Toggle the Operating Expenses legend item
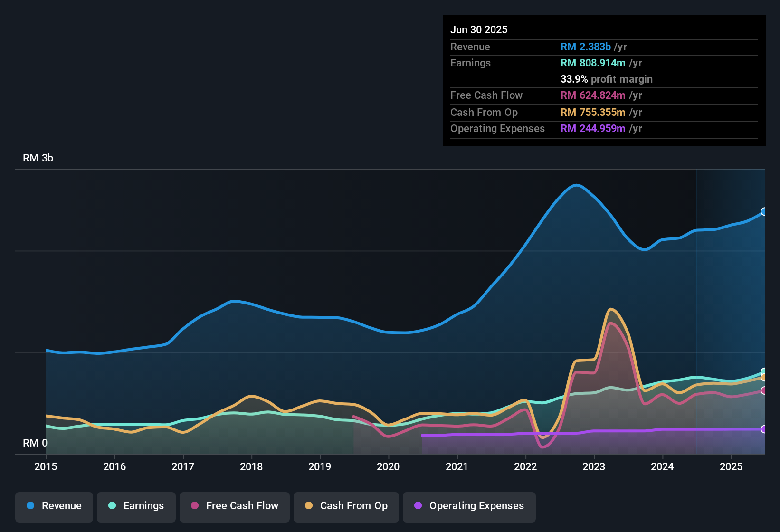780x532 pixels. pos(469,506)
